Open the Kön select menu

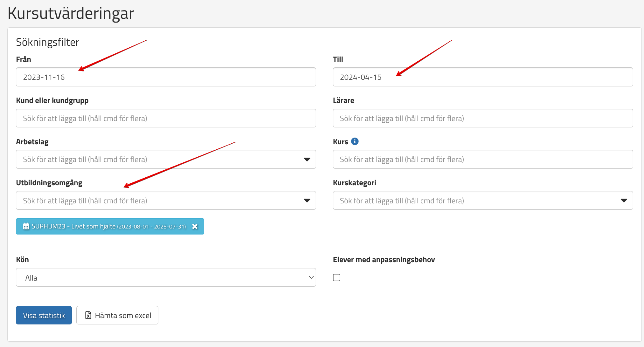click(x=166, y=277)
